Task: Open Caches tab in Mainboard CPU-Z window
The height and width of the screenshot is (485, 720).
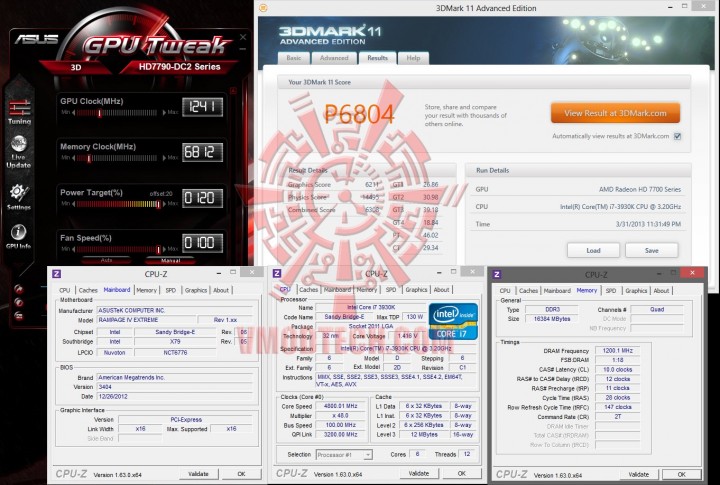Action: (88, 290)
